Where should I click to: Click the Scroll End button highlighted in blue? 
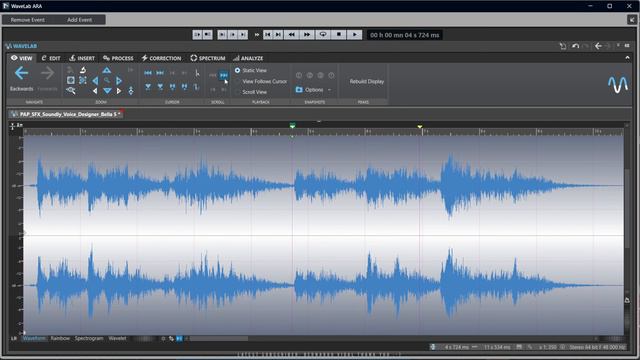(x=224, y=75)
